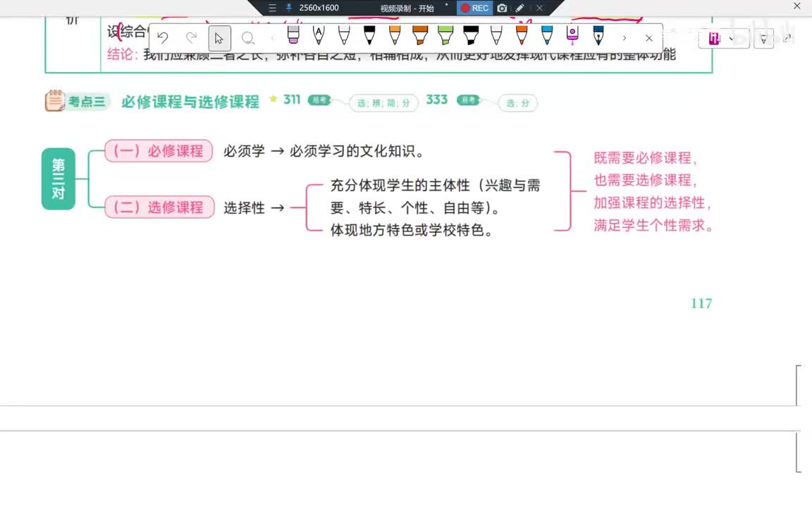Redo the last undone stroke
The height and width of the screenshot is (508, 812).
point(191,38)
